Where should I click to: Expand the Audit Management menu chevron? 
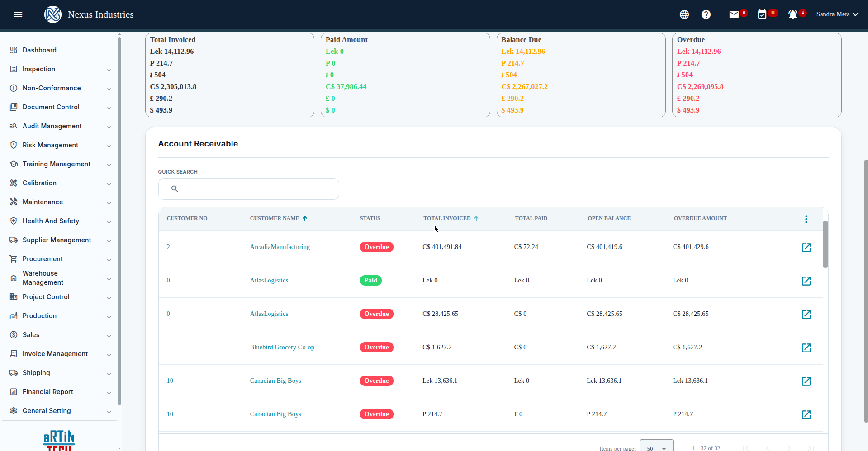(109, 127)
